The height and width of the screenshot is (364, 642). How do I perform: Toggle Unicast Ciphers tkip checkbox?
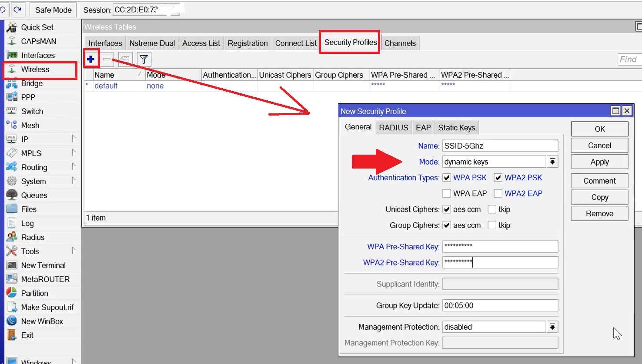click(492, 209)
